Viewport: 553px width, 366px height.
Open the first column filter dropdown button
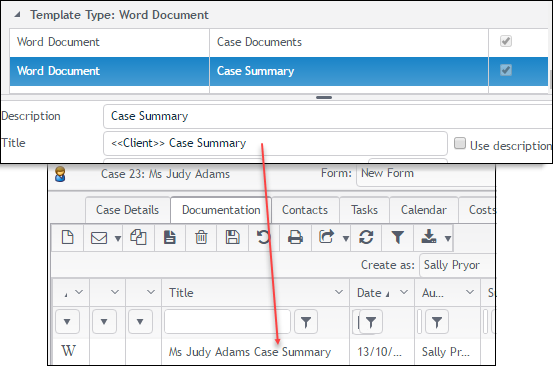pyautogui.click(x=67, y=322)
